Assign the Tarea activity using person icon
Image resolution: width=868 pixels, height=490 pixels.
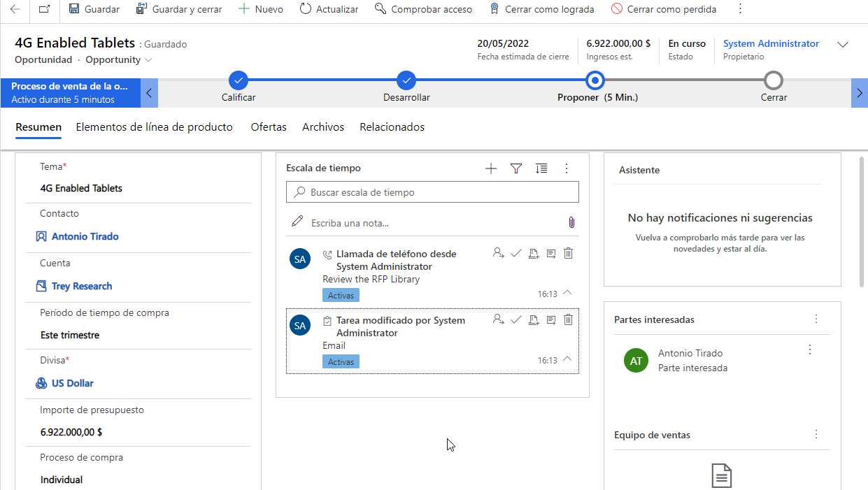pos(498,319)
